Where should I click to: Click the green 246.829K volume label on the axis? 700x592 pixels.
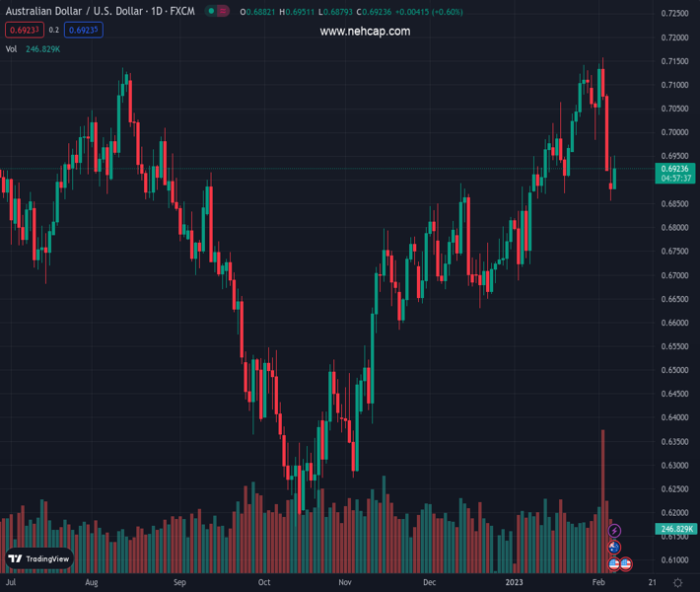(675, 530)
